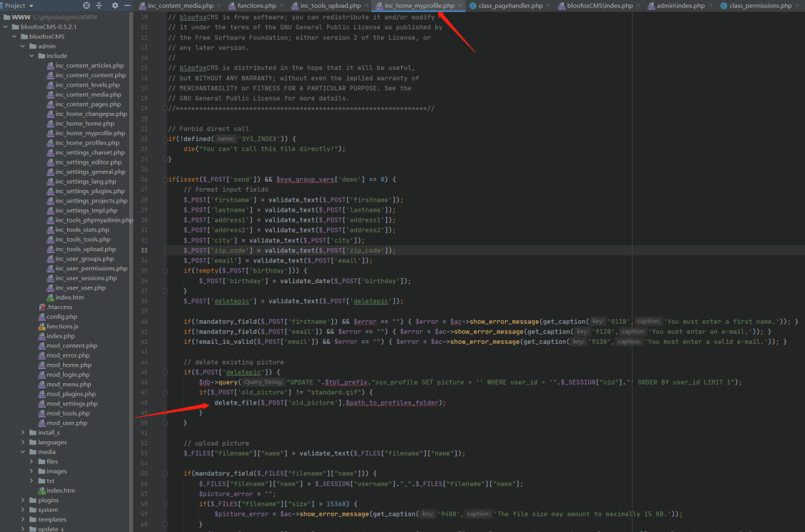Collapse the admin folder
The width and height of the screenshot is (805, 532).
click(23, 46)
